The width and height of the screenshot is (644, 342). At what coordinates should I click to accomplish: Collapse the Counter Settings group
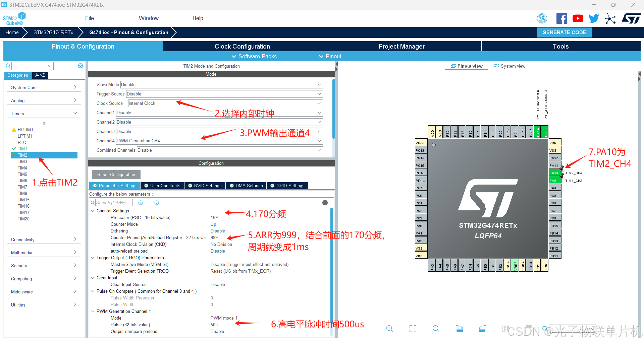click(93, 211)
